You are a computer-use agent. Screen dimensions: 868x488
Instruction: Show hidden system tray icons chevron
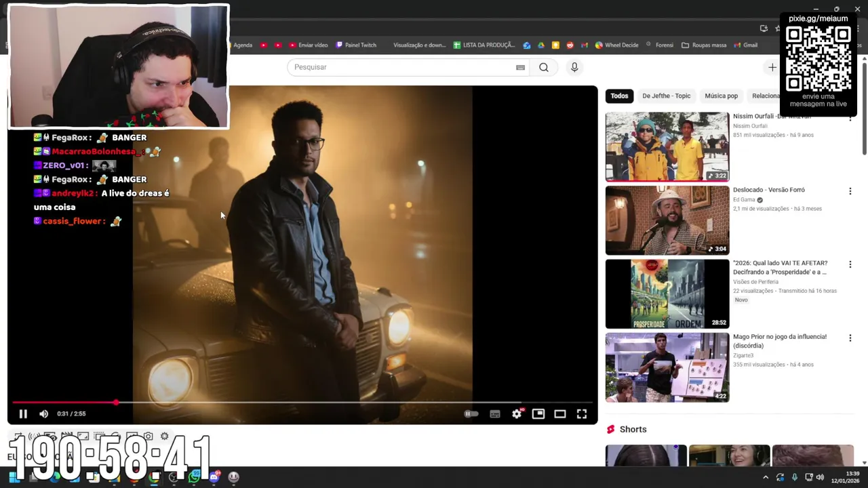(766, 477)
